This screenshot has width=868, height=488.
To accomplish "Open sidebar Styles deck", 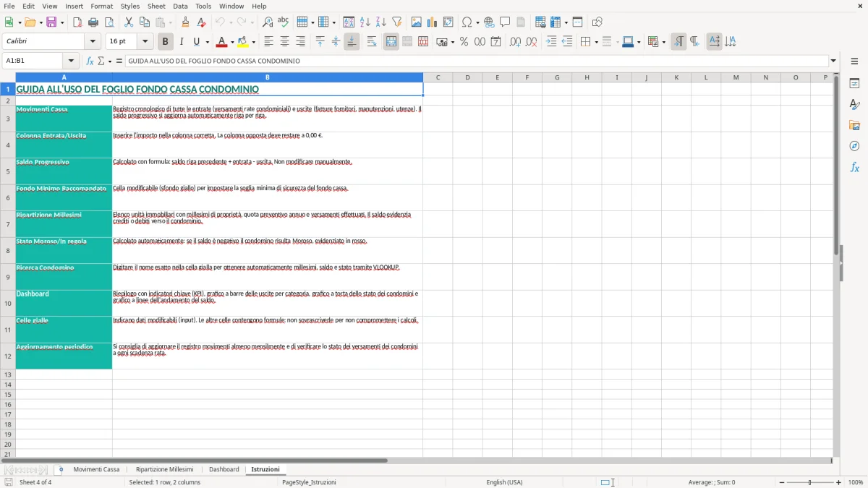I will tap(854, 105).
